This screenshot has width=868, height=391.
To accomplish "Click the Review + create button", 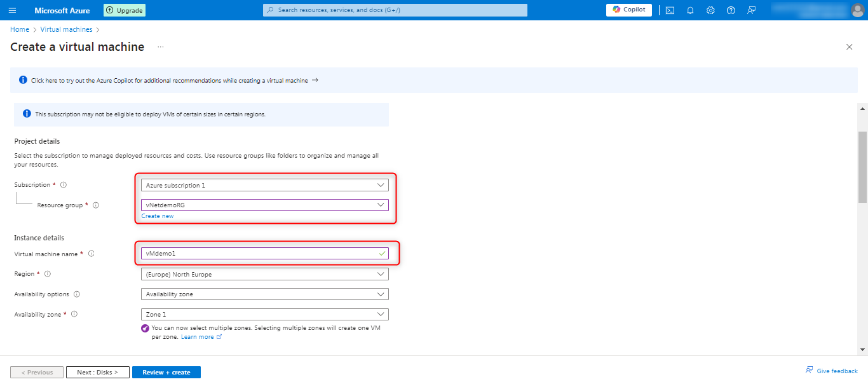I will coord(166,372).
